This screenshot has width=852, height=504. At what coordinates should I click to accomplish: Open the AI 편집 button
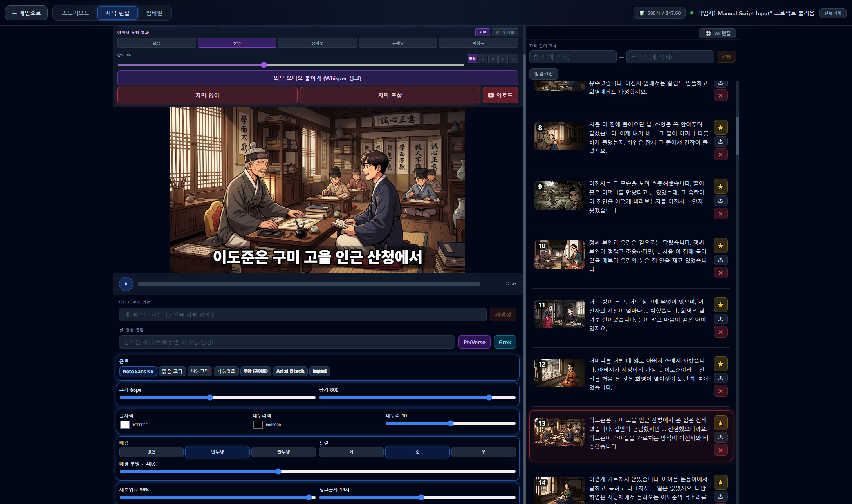[x=718, y=34]
